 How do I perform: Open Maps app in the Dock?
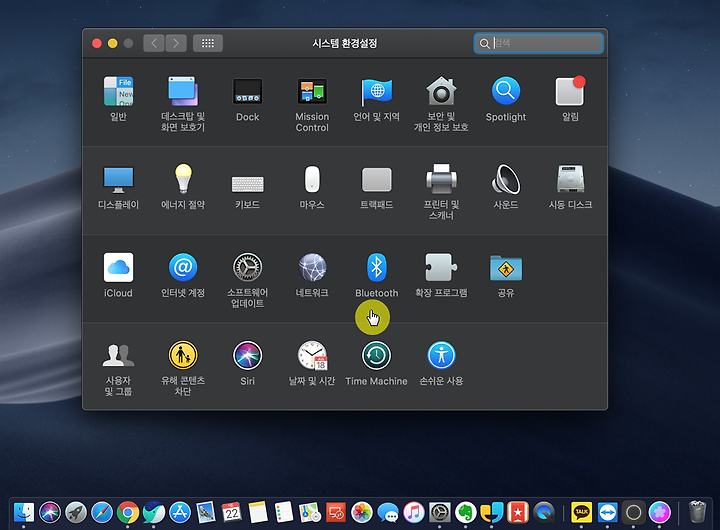(x=310, y=512)
